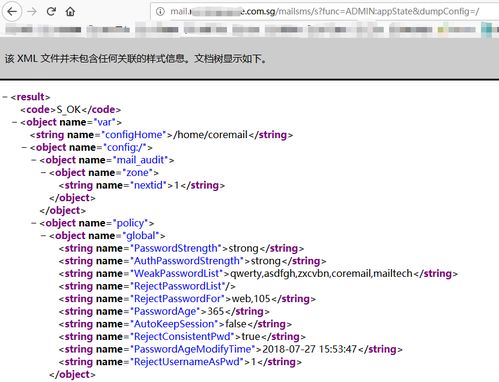The image size is (499, 382).
Task: Open the browser home page icon
Action: [x=70, y=12]
